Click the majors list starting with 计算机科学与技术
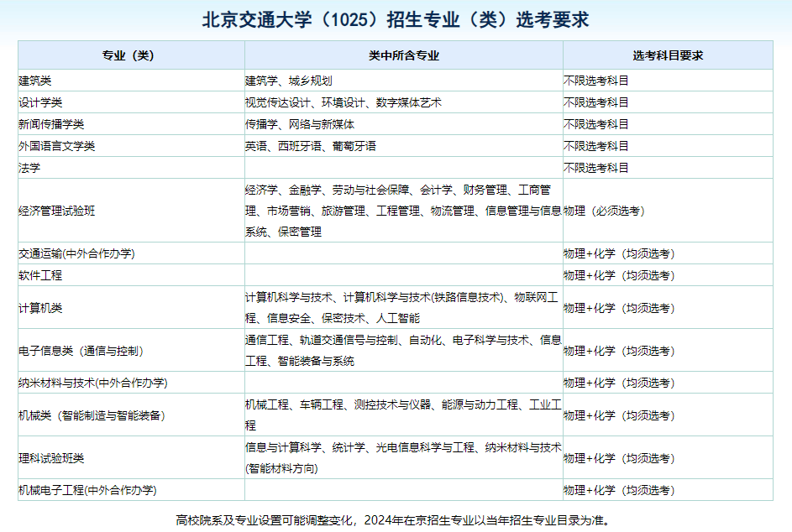792x532 pixels. [x=404, y=307]
